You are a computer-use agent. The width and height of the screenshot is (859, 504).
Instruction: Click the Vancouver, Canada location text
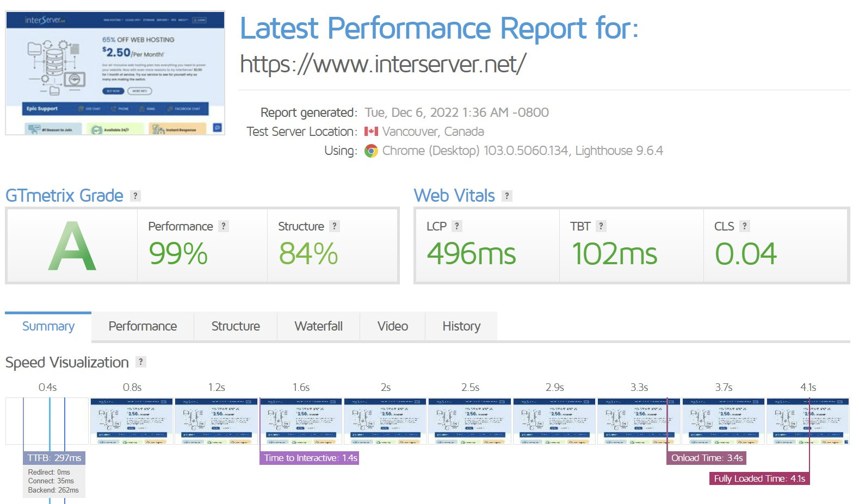pyautogui.click(x=433, y=132)
